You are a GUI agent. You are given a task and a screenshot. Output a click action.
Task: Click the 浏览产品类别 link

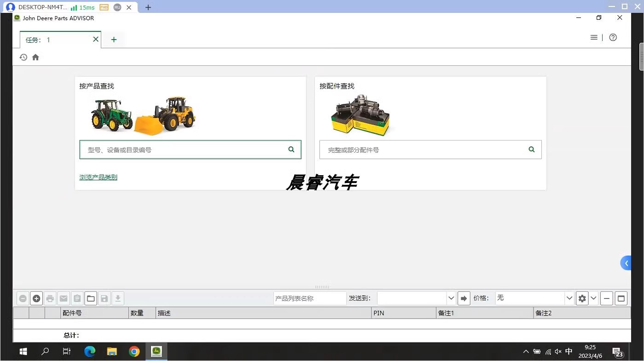[98, 177]
